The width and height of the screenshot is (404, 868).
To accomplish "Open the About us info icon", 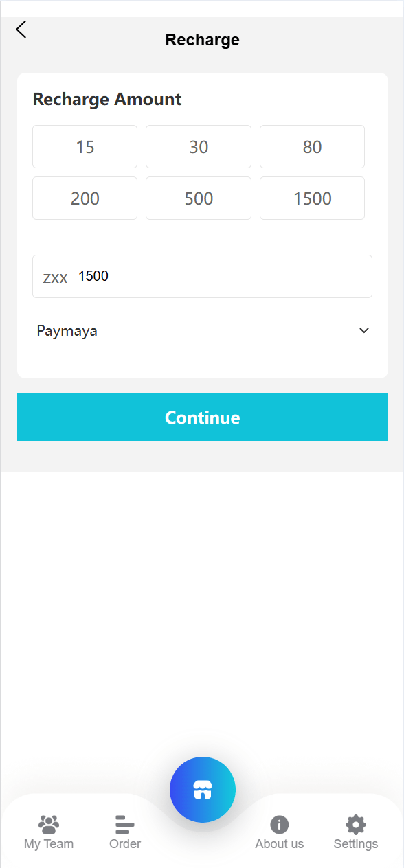I will [x=280, y=825].
